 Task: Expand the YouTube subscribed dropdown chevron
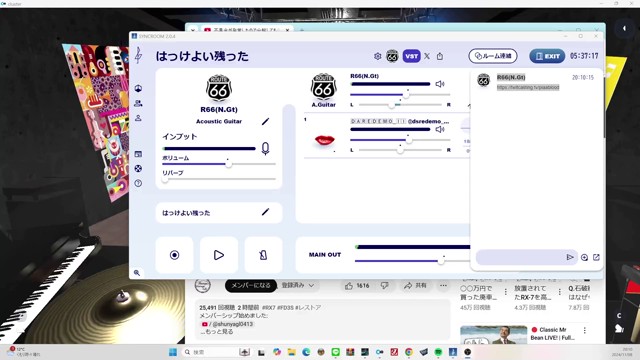click(311, 285)
